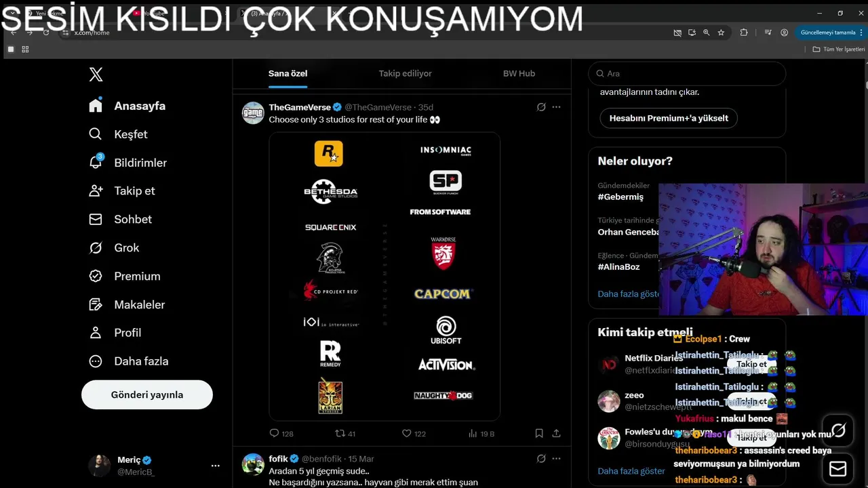
Task: Open Anasayfa from the sidebar
Action: [127, 106]
